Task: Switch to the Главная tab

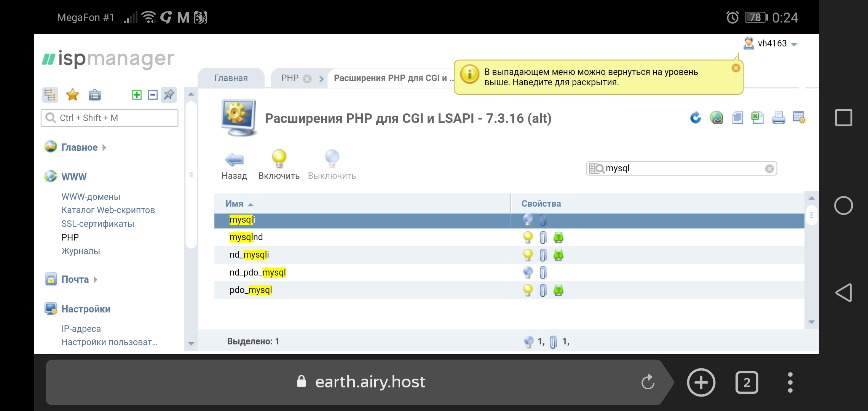Action: [x=231, y=78]
